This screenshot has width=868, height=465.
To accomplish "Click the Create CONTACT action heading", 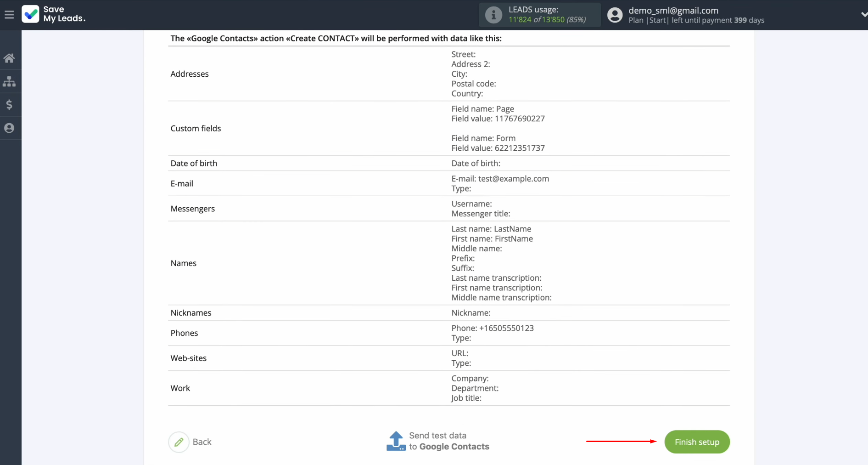I will coord(336,39).
